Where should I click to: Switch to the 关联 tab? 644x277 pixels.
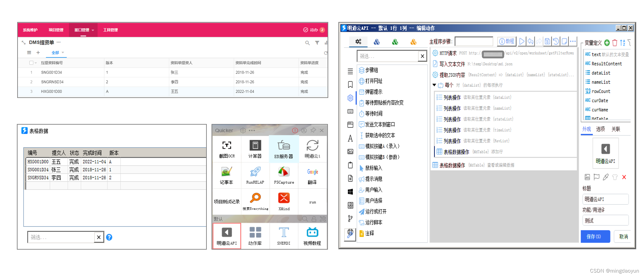pos(616,129)
